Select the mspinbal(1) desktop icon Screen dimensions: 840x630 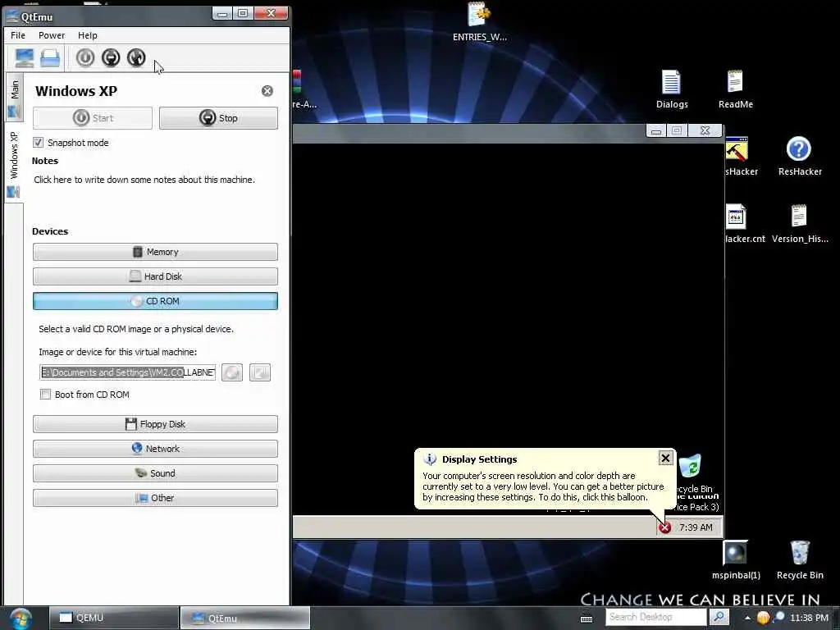tap(736, 560)
